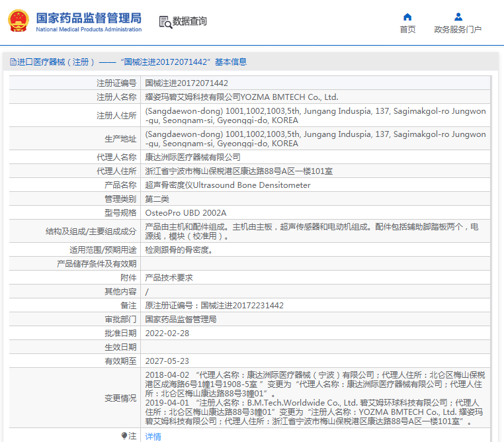Open 政务服务门户 user icon
Image resolution: width=504 pixels, height=442 pixels.
tap(458, 17)
